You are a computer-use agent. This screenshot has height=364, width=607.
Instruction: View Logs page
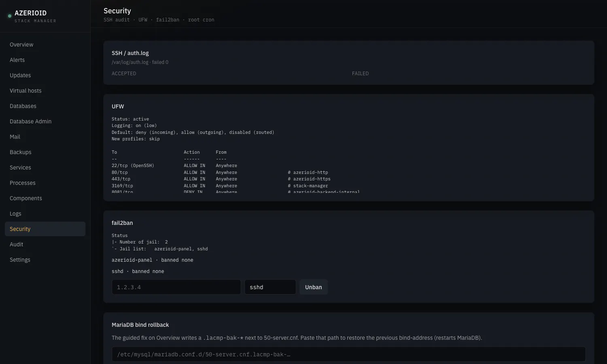(45, 214)
